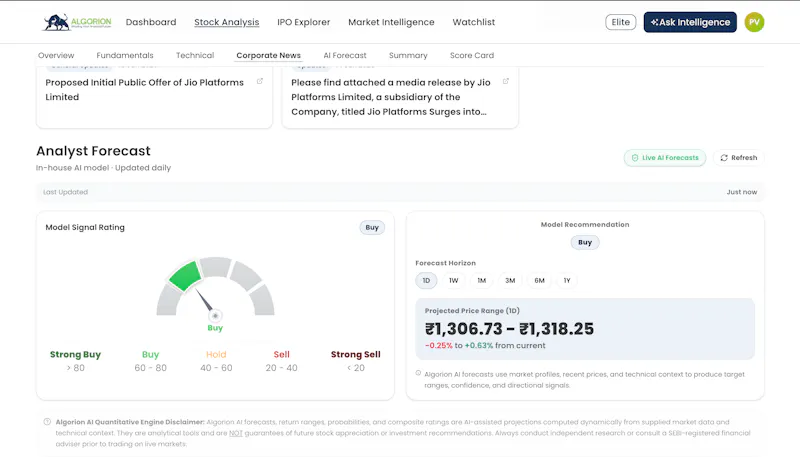Open external link icon for Jio media release news
This screenshot has width=800, height=457.
(x=506, y=81)
